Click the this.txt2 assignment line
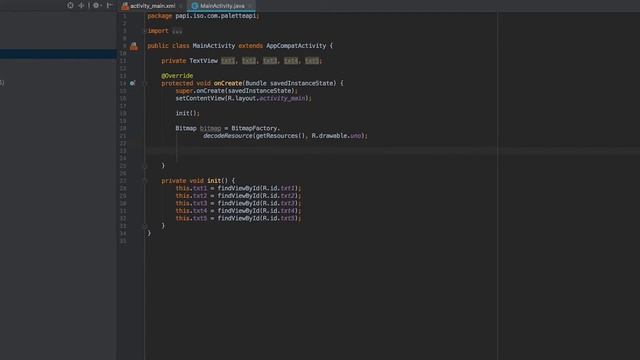The width and height of the screenshot is (640, 360). pyautogui.click(x=238, y=196)
